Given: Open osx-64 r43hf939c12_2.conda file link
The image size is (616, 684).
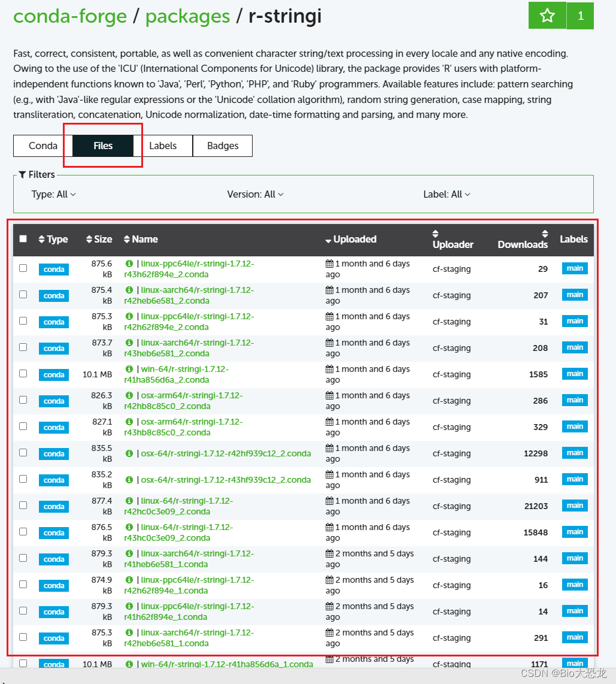Looking at the screenshot, I should 226,480.
